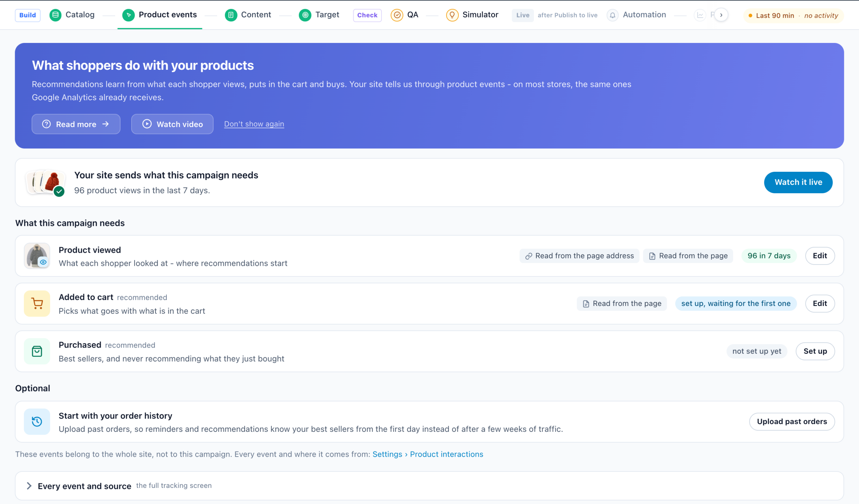
Task: Open the Target step icon
Action: point(305,15)
